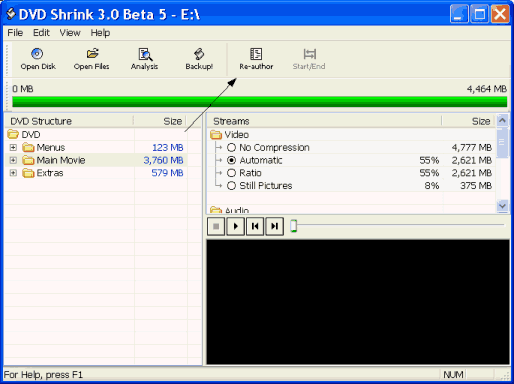Click the Extras folder icon
The height and width of the screenshot is (384, 514).
(28, 173)
